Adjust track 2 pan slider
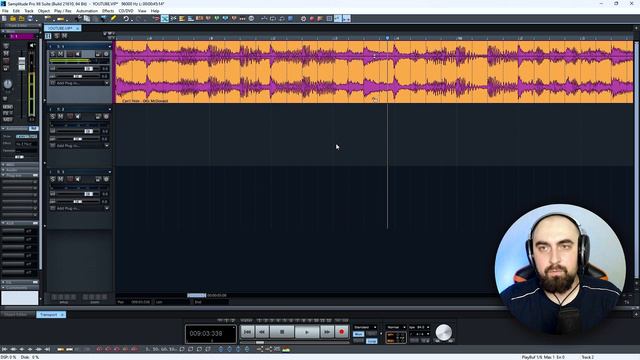The image size is (640, 360). tap(77, 139)
